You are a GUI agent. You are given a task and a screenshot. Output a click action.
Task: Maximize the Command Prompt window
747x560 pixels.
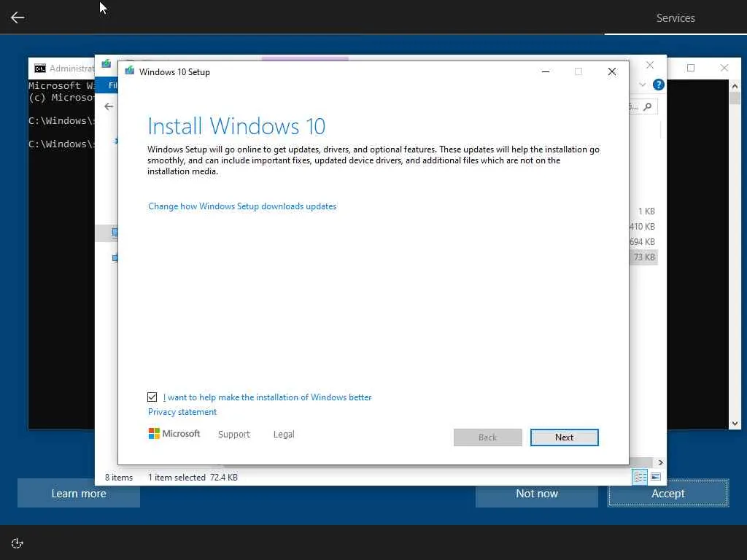pyautogui.click(x=691, y=68)
